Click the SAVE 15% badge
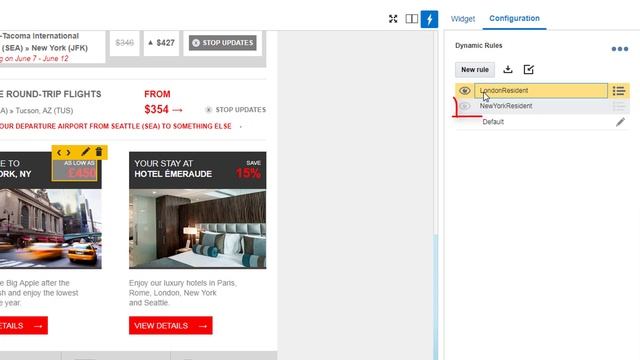The height and width of the screenshot is (360, 640). tap(248, 170)
